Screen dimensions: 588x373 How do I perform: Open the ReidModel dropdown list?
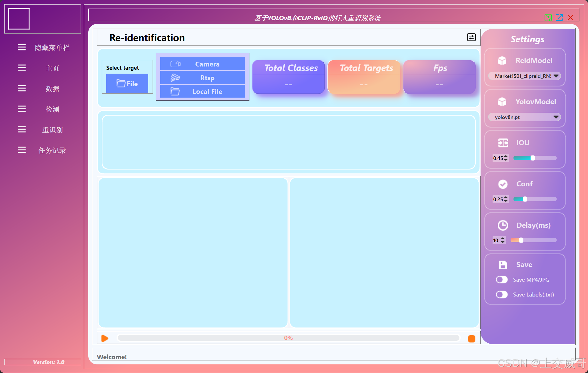(556, 76)
